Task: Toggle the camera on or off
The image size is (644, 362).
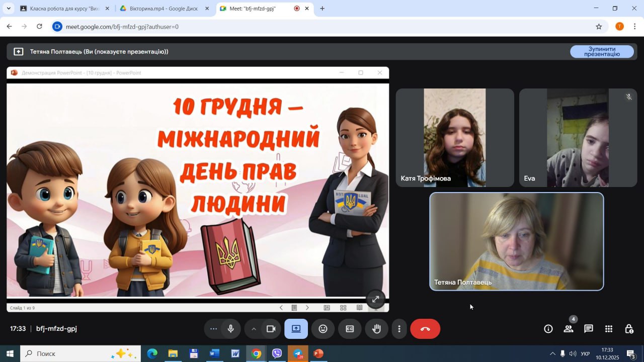Action: click(271, 329)
